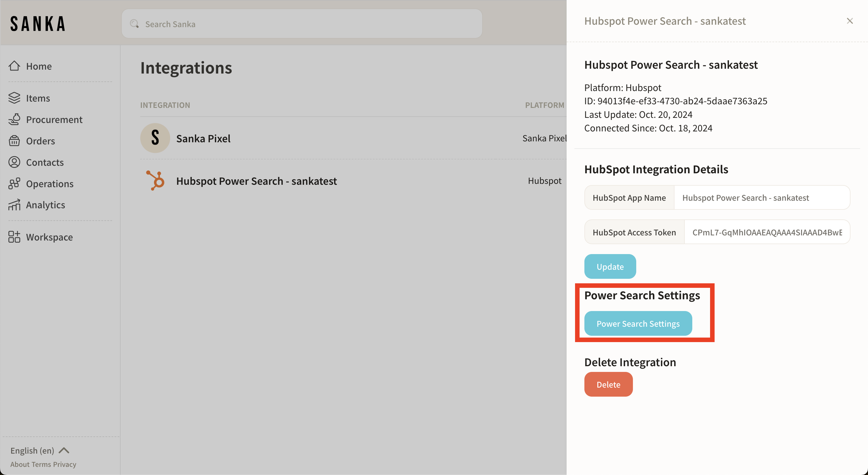Screen dimensions: 868x475
Task: Click the Items stack icon
Action: (14, 98)
